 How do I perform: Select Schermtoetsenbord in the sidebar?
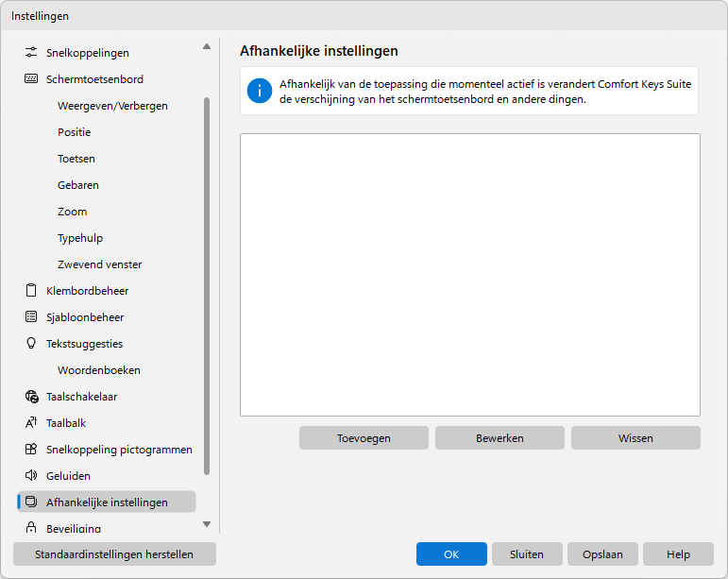coord(94,79)
